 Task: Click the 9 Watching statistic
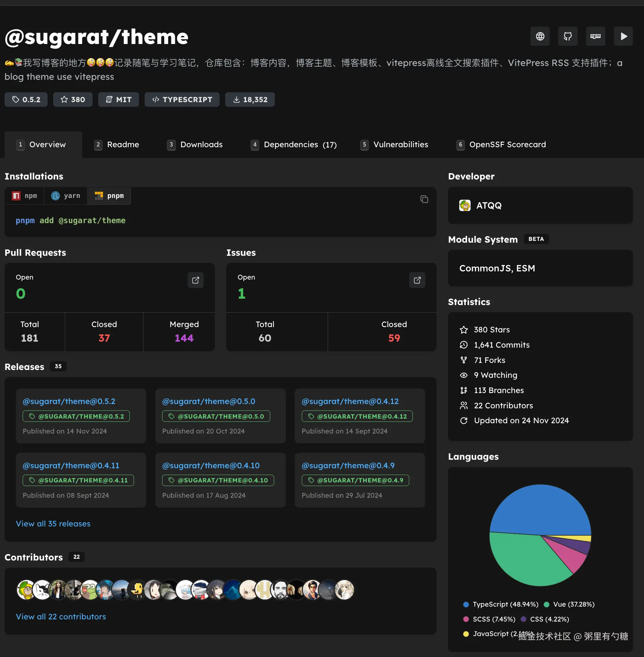click(x=488, y=375)
